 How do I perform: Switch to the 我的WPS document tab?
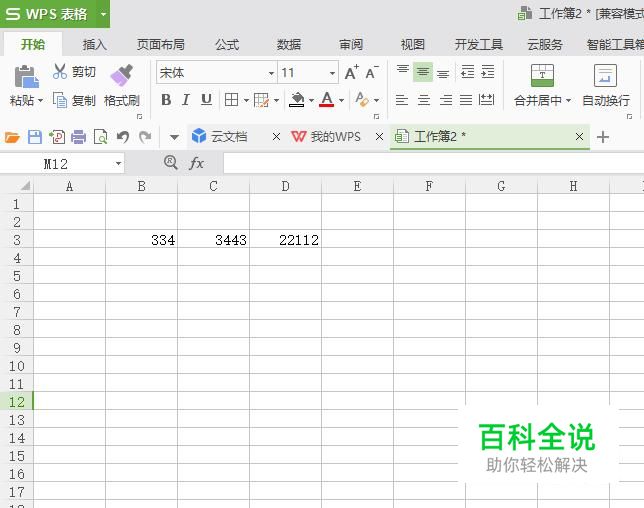(335, 136)
